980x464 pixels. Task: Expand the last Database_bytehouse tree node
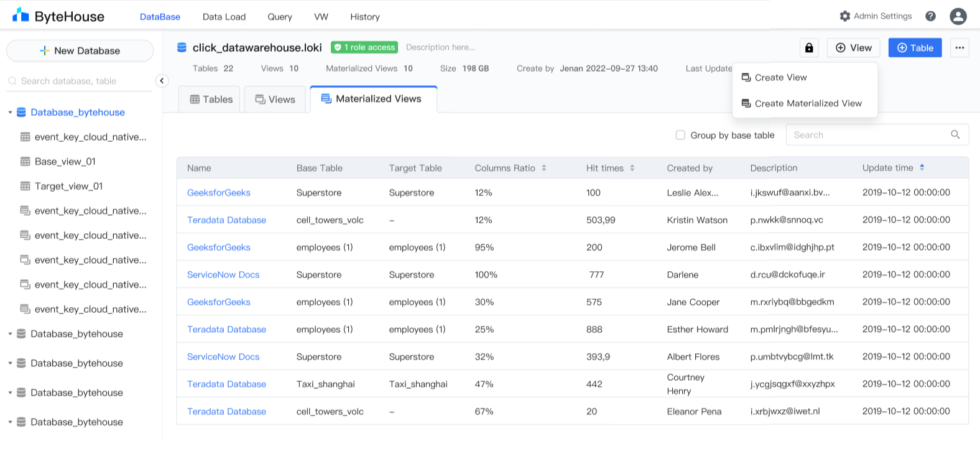[11, 422]
